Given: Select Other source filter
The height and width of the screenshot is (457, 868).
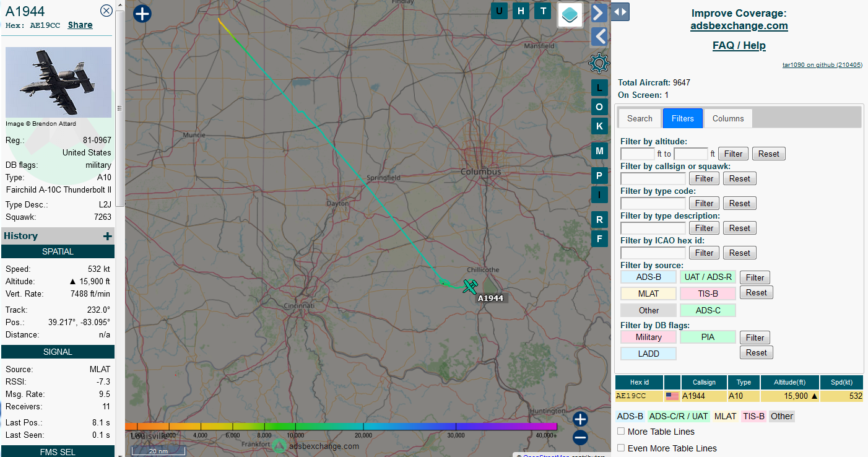Looking at the screenshot, I should coord(648,310).
